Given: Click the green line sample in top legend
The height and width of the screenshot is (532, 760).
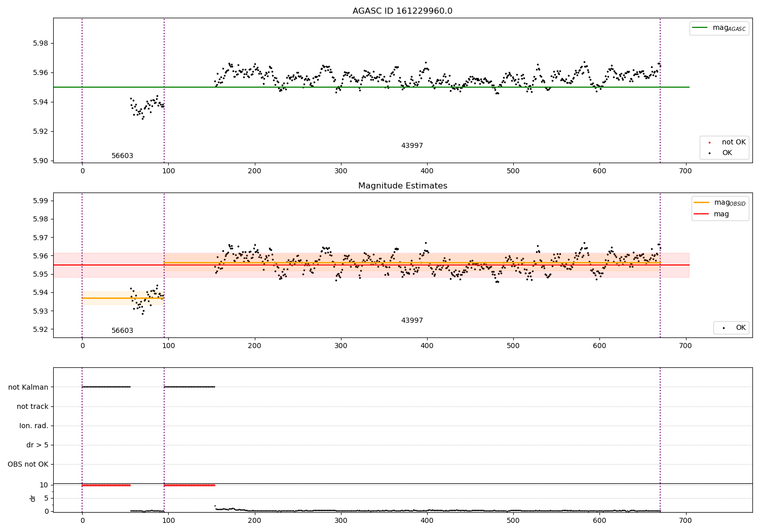Looking at the screenshot, I should (x=700, y=28).
